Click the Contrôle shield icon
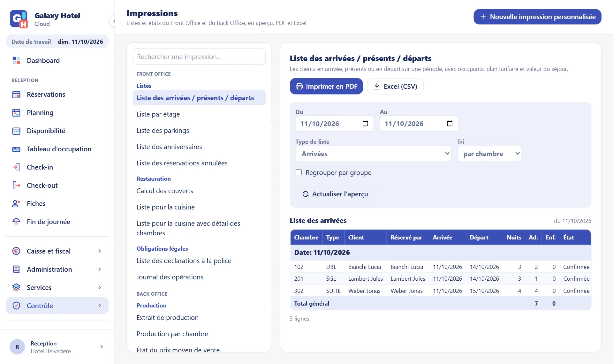The image size is (613, 364). 16,306
